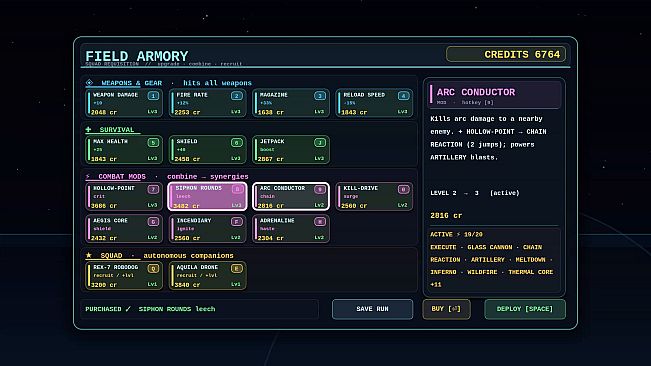Image resolution: width=651 pixels, height=366 pixels.
Task: Click the 'Level 2 → 3 (active)' text
Action: tap(475, 193)
